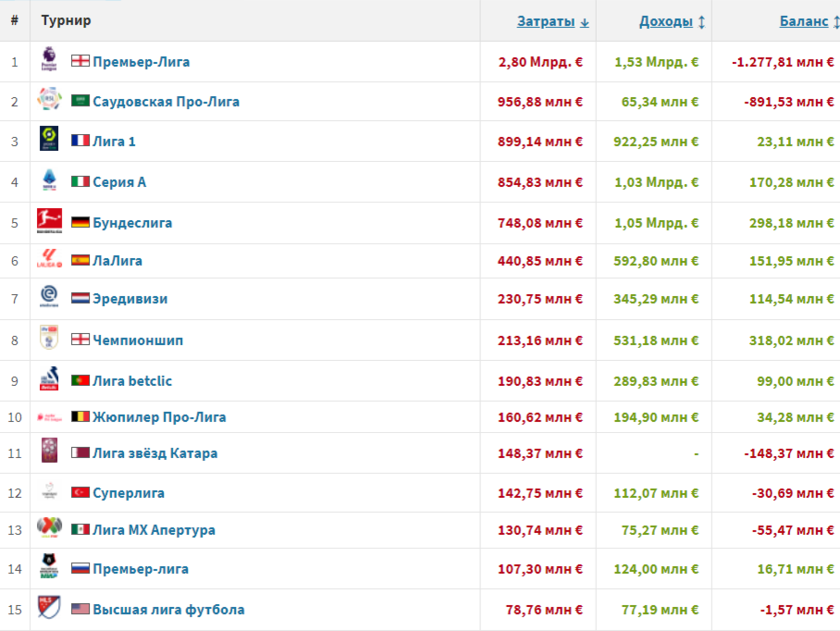Open the Лига звёзд Катара link

(154, 453)
